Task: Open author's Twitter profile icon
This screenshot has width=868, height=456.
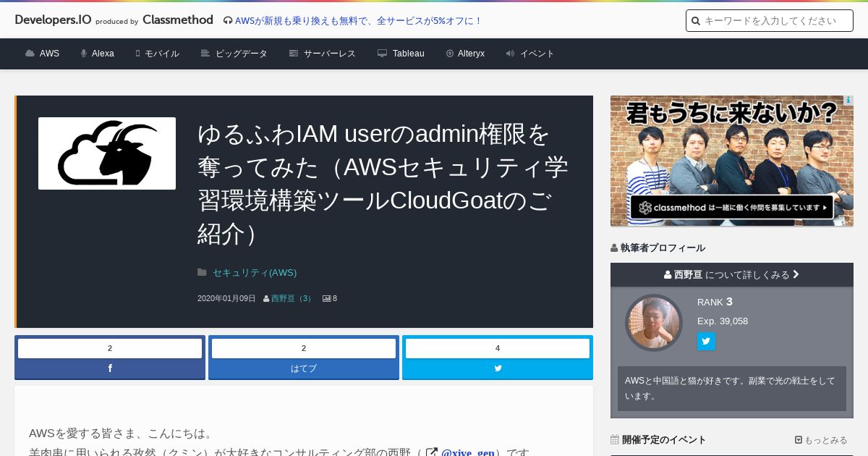Action: (x=706, y=342)
